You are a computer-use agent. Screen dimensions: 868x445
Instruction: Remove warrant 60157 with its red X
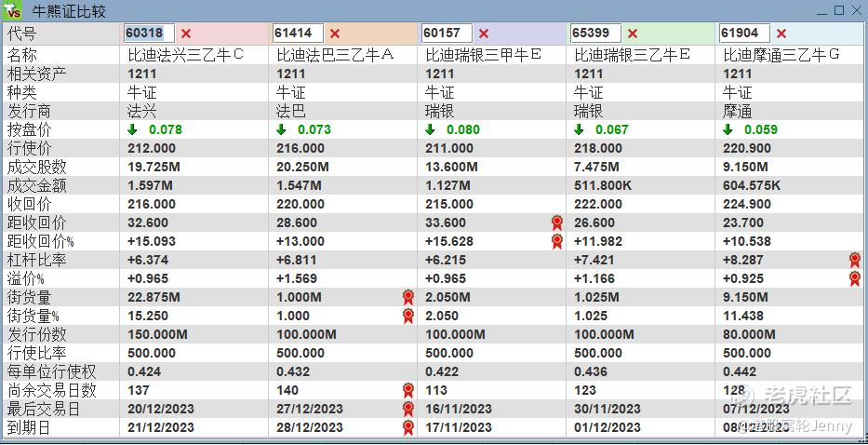[484, 34]
